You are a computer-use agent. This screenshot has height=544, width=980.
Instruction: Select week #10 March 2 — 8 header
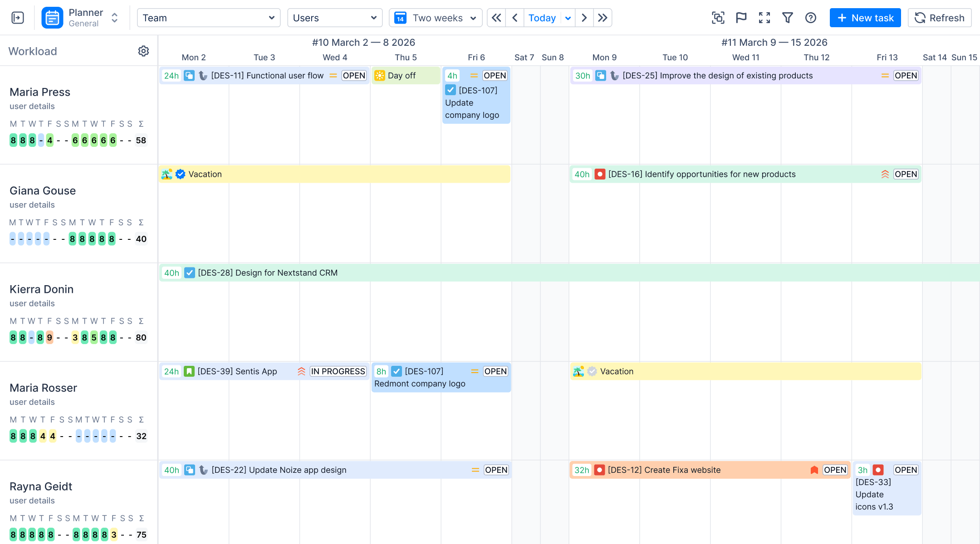click(363, 42)
